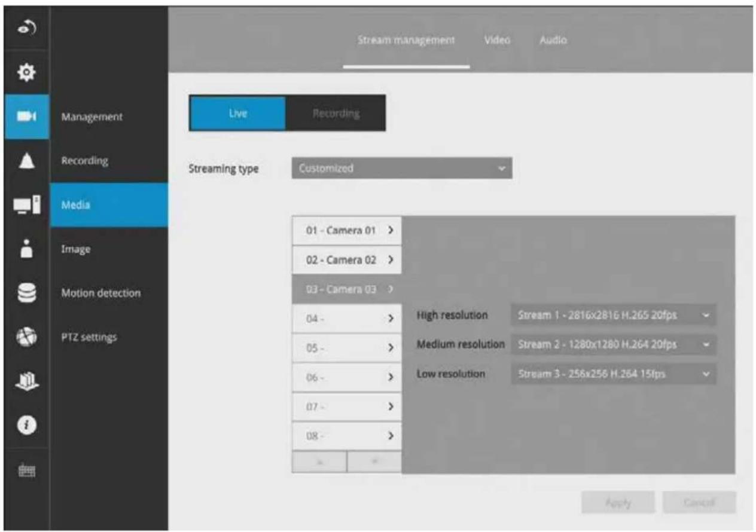The height and width of the screenshot is (532, 756).
Task: Select the empty channel 06 row
Action: click(x=346, y=377)
